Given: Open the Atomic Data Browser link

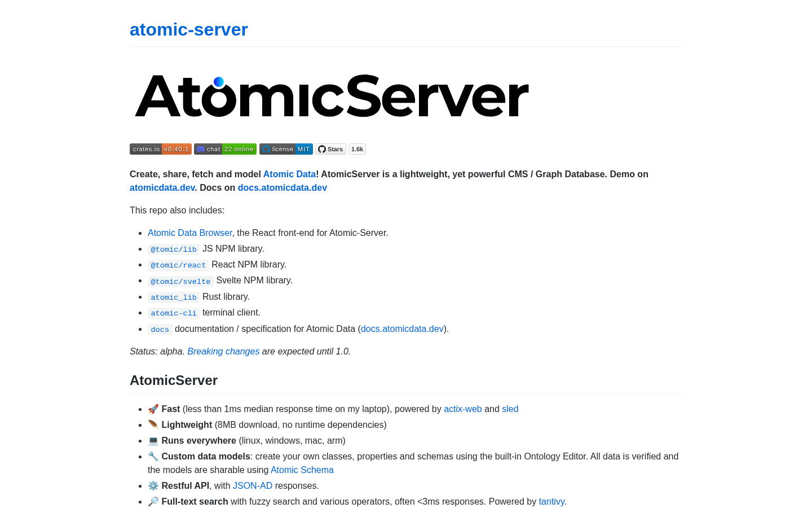Looking at the screenshot, I should pos(190,233).
